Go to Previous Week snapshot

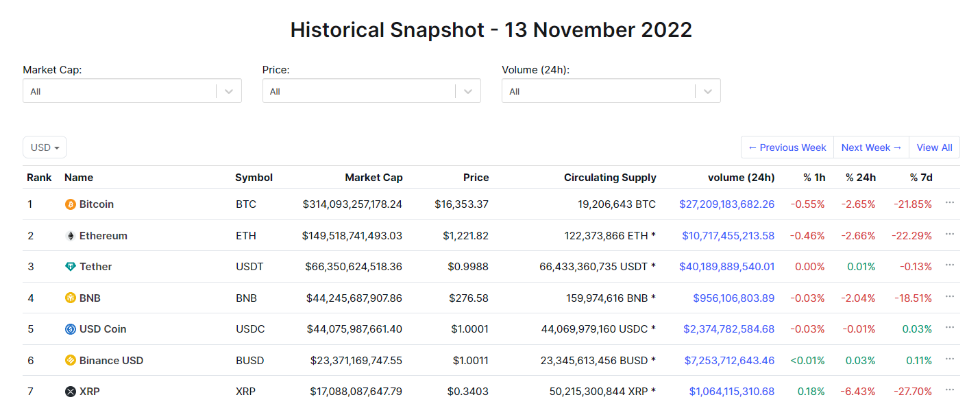787,147
